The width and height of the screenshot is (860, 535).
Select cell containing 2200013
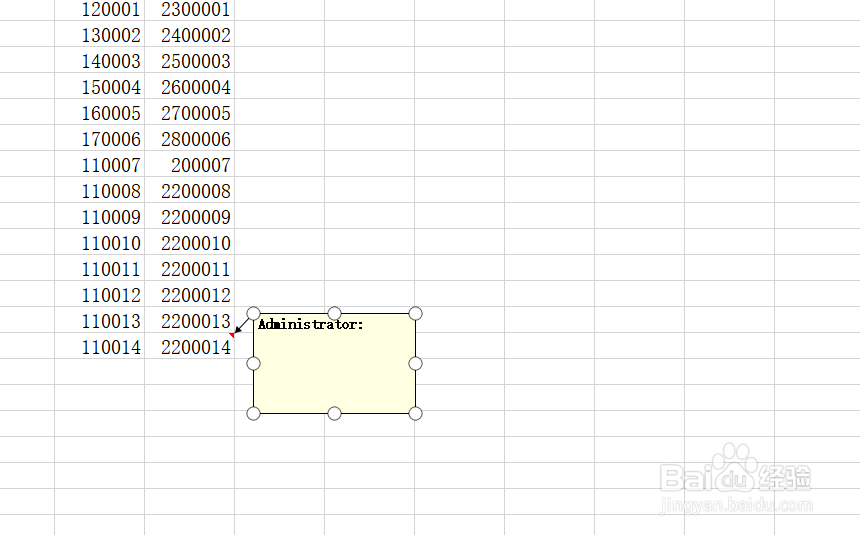tap(190, 320)
